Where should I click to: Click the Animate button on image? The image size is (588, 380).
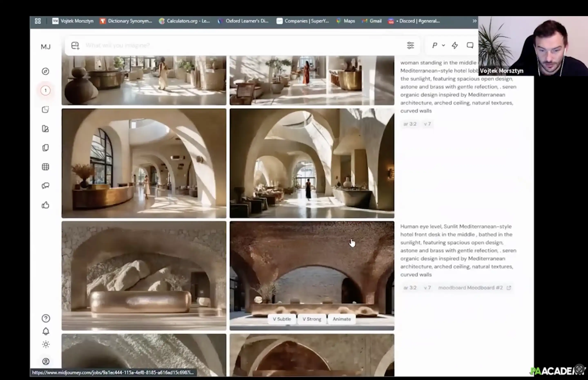pos(342,319)
